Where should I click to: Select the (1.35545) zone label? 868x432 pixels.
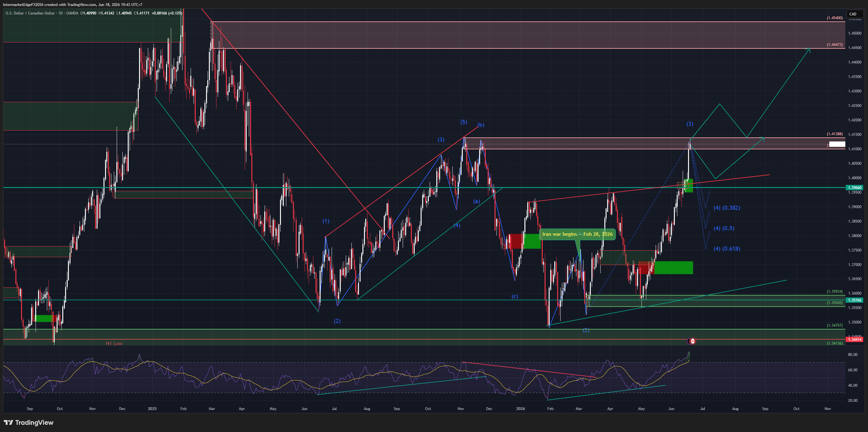(x=835, y=303)
